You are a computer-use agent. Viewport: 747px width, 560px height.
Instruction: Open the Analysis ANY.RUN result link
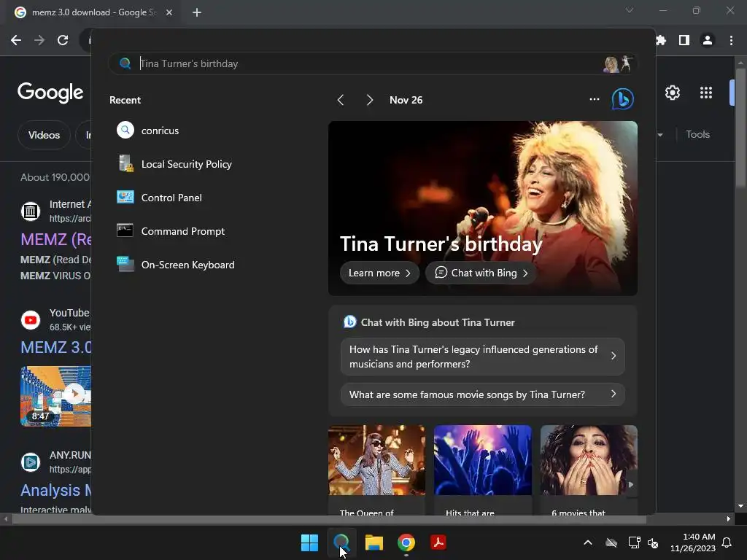point(55,490)
